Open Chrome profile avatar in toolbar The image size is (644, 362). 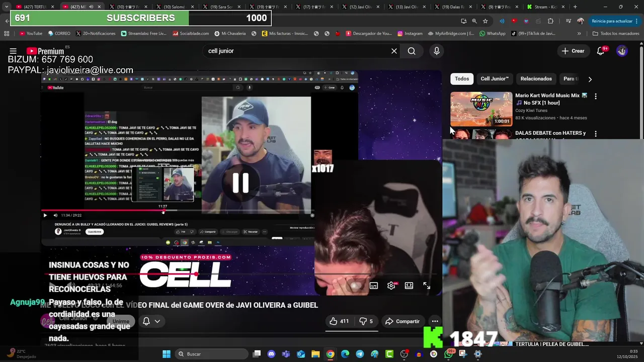[581, 21]
